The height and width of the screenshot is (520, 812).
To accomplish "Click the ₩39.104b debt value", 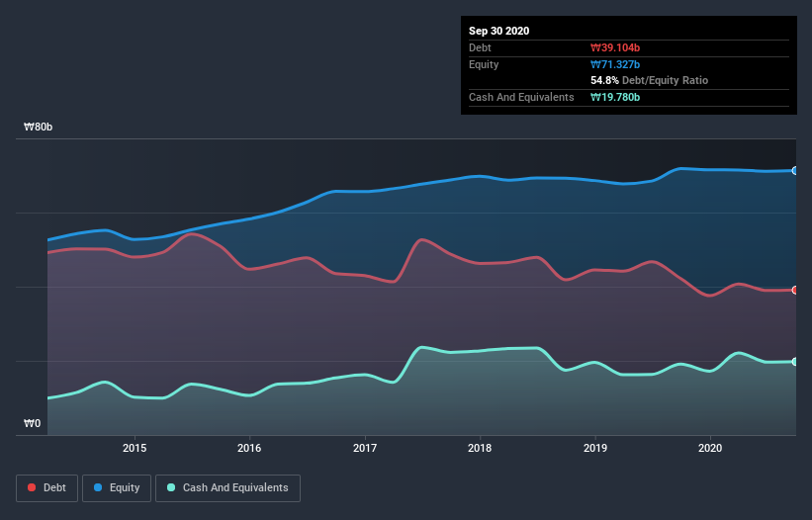I will pyautogui.click(x=615, y=48).
